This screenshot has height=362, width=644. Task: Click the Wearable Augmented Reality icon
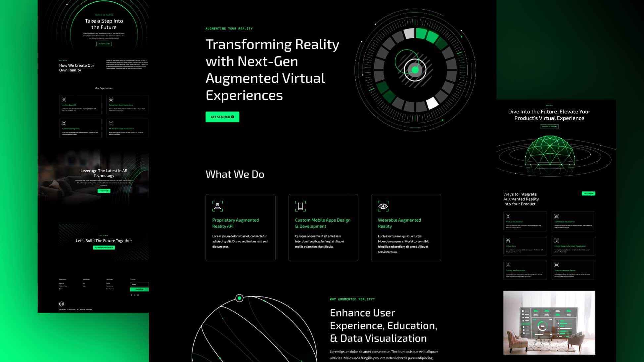coord(383,206)
